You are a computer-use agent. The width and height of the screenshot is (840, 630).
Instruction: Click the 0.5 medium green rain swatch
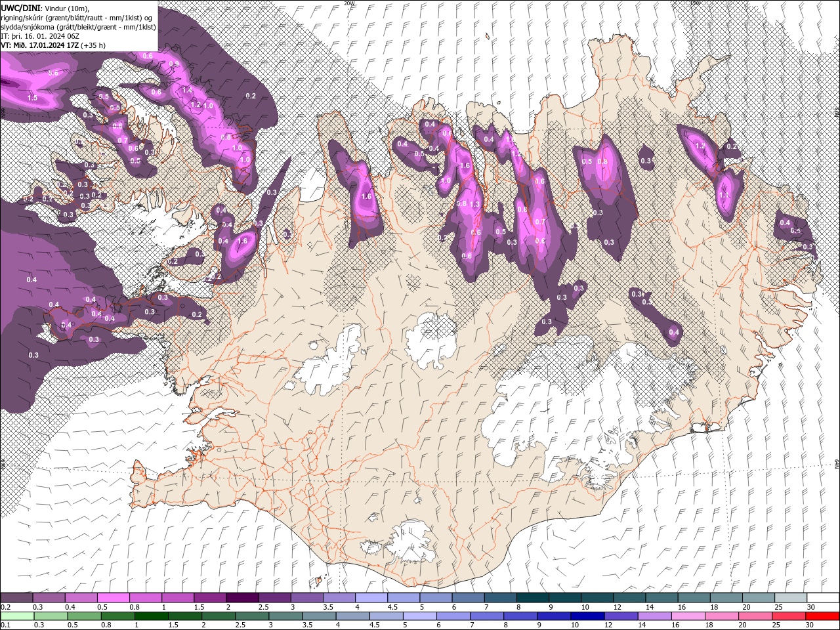(84, 616)
